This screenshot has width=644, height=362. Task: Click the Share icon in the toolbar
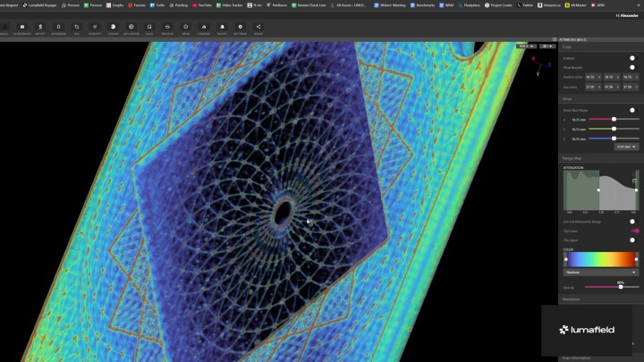[258, 27]
